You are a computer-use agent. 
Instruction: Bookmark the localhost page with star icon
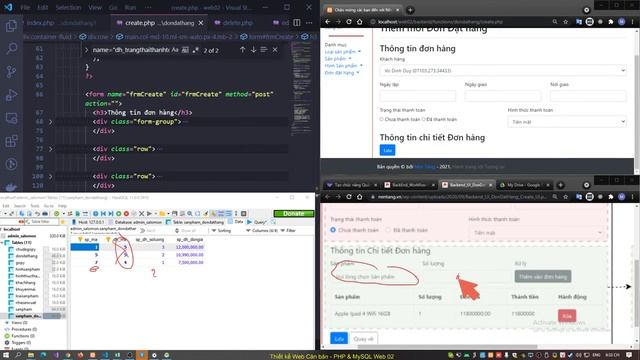point(565,22)
